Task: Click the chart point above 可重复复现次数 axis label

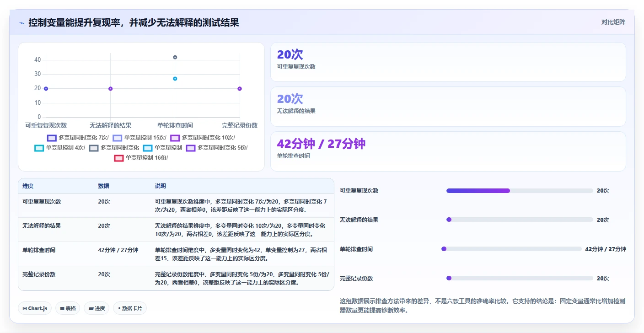Action: click(x=46, y=89)
